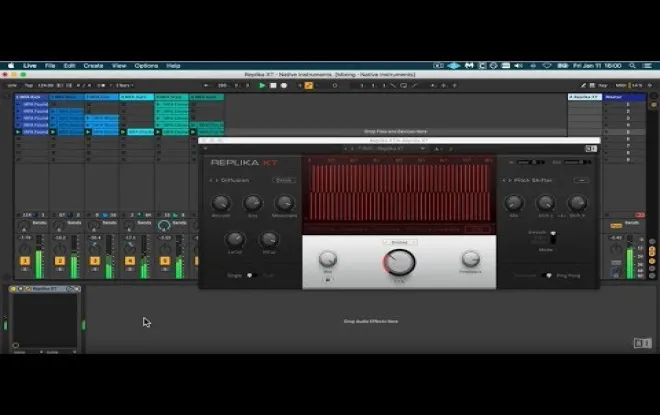Go to previous Diffusion effect with left arrow
The width and height of the screenshot is (660, 415).
211,180
